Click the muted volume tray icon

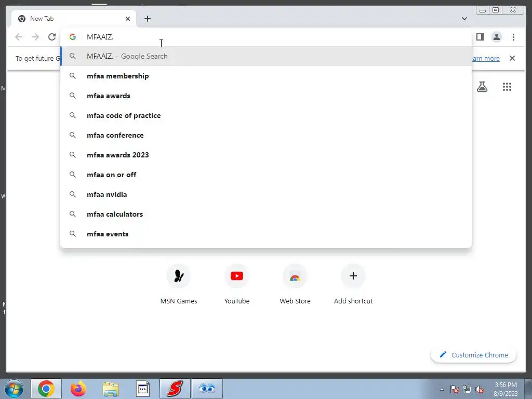tap(480, 390)
